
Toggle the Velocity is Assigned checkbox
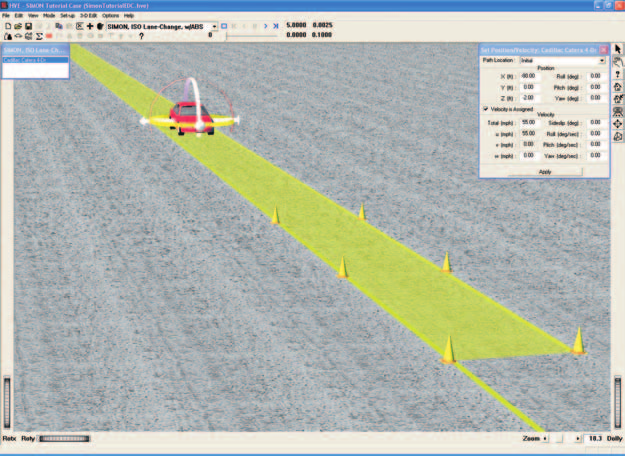coord(485,108)
